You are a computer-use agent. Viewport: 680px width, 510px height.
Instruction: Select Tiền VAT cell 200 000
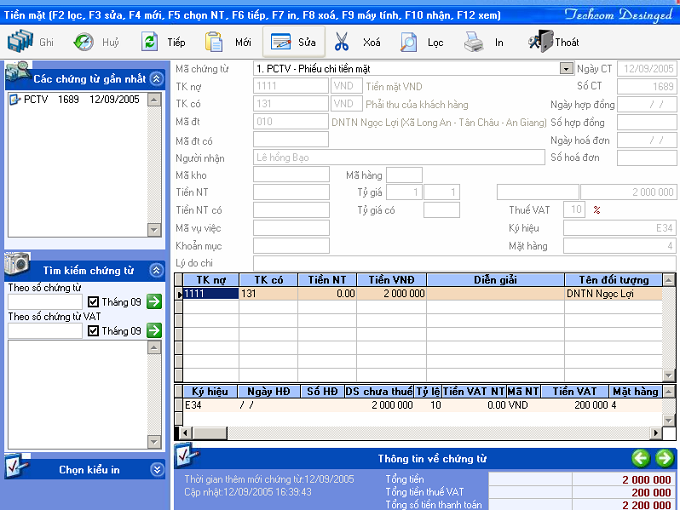point(575,405)
